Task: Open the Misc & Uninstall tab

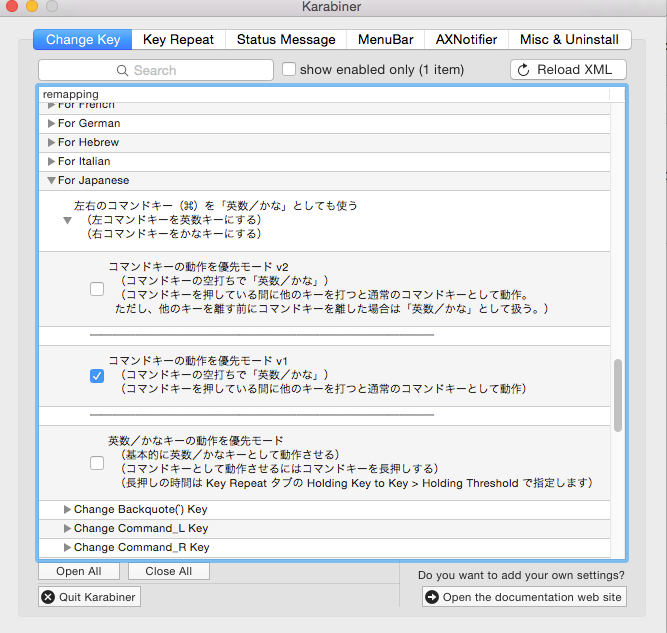Action: click(x=569, y=40)
